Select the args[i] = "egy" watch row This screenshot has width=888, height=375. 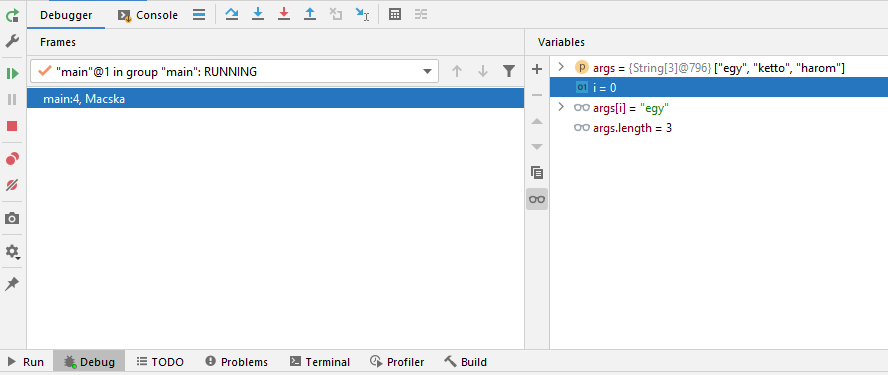click(719, 108)
